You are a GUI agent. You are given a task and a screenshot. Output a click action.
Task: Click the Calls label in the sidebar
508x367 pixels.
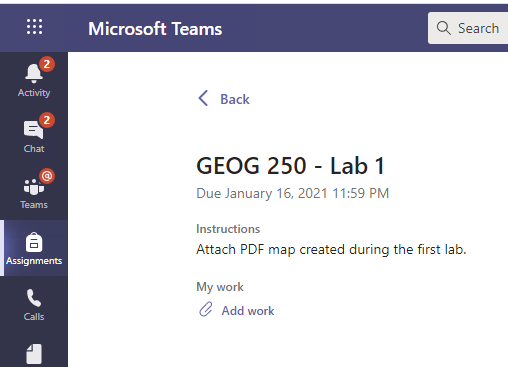pos(34,316)
